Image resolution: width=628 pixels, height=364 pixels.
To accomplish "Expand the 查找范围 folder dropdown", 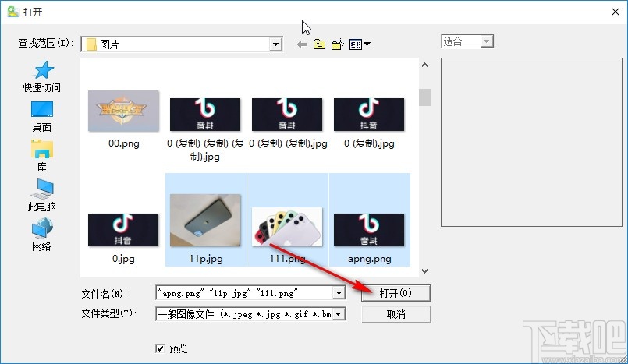I will point(275,44).
